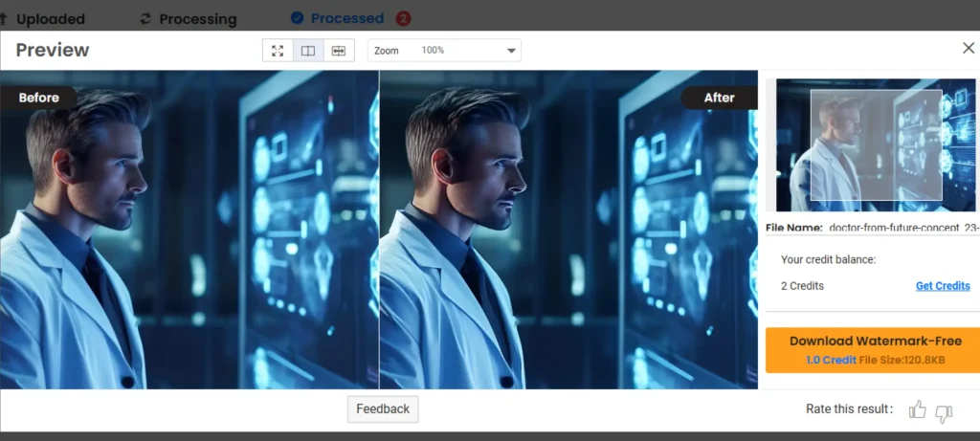Open the Feedback button
The width and height of the screenshot is (980, 441).
[383, 409]
